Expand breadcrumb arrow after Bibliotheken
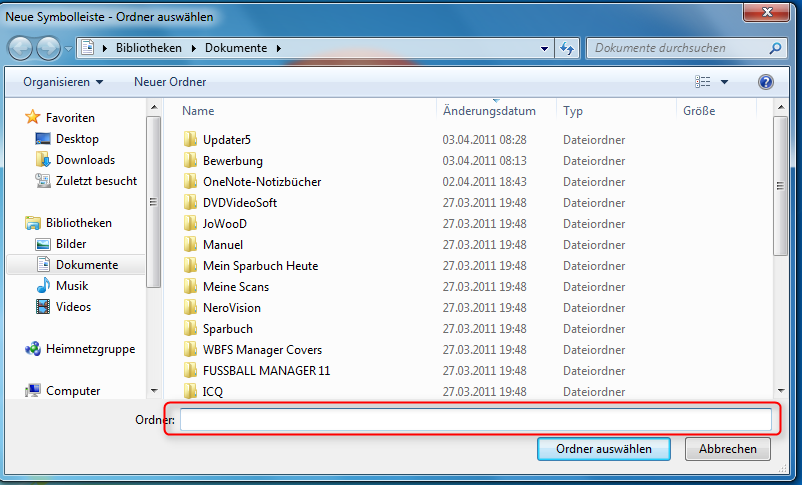The image size is (802, 485). tap(194, 48)
